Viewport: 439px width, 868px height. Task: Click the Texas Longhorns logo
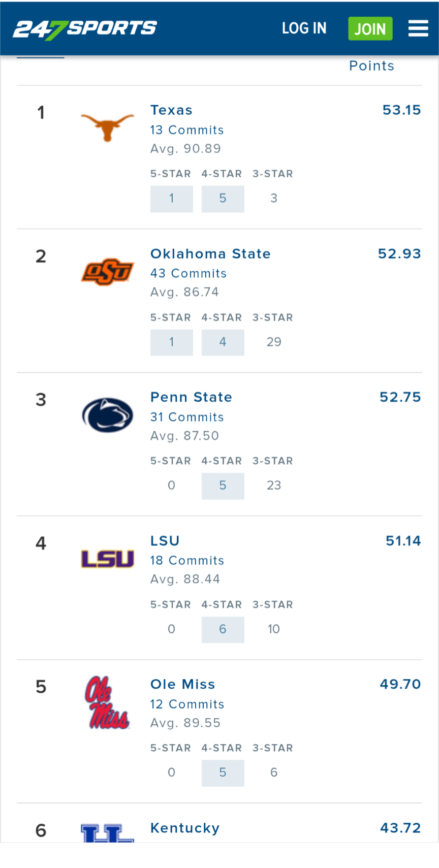(107, 127)
